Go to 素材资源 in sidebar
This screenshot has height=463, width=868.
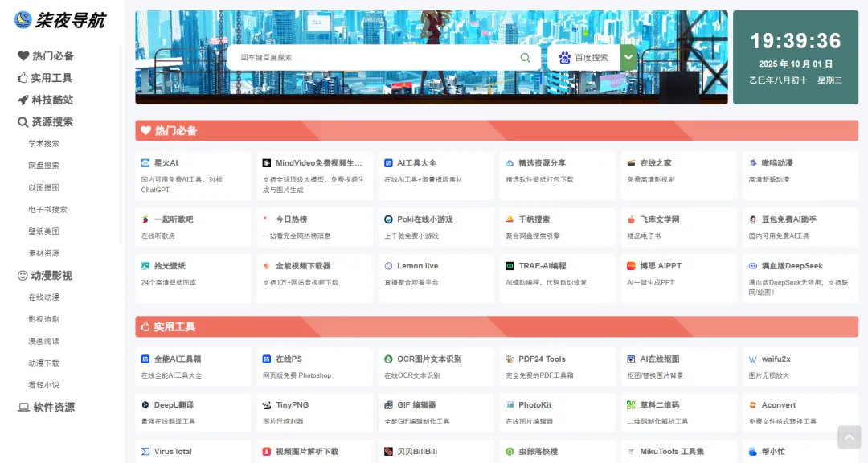43,253
